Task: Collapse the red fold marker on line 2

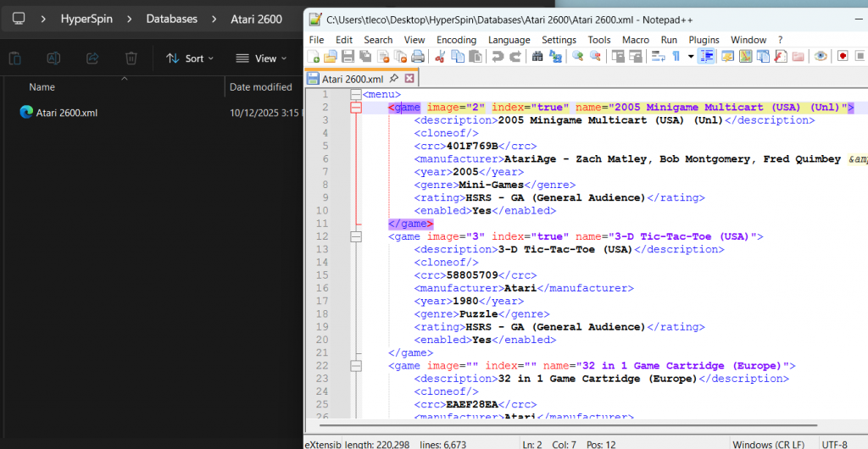Action: tap(356, 108)
